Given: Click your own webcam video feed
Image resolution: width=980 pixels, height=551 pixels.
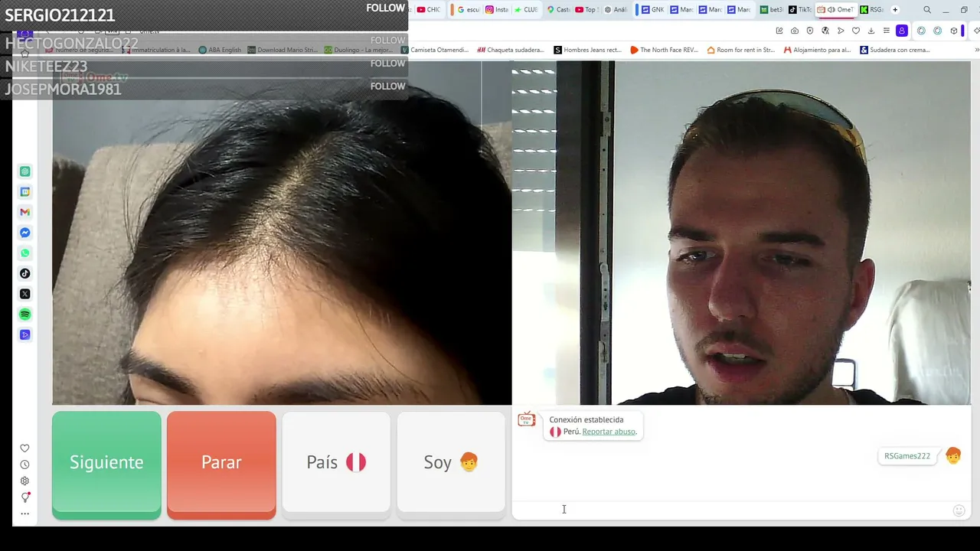Looking at the screenshot, I should click(x=741, y=233).
